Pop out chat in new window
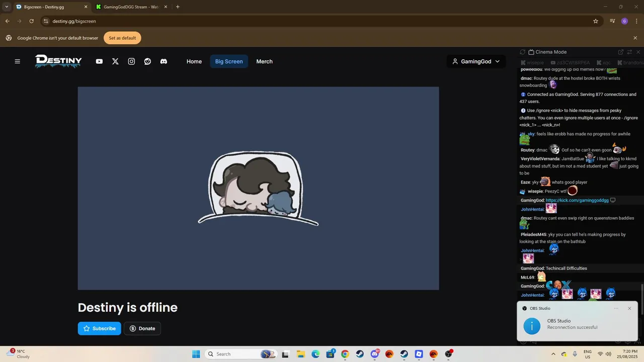The image size is (644, 362). point(621,52)
